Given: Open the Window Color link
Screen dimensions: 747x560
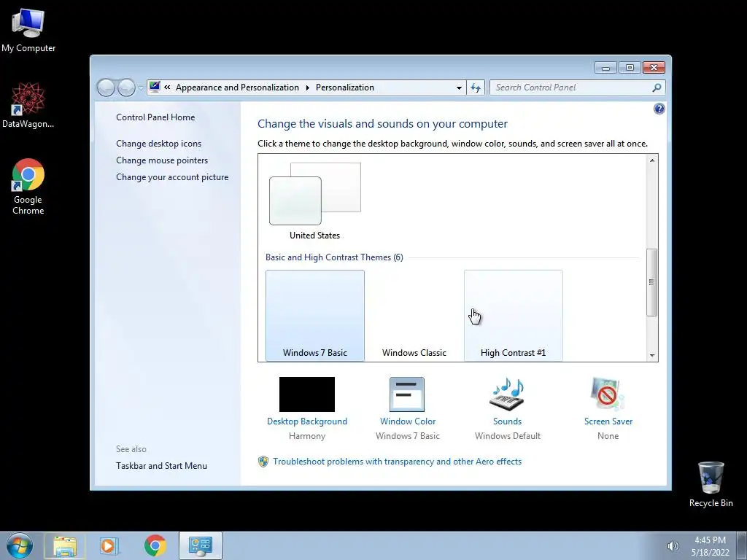Looking at the screenshot, I should (x=408, y=421).
